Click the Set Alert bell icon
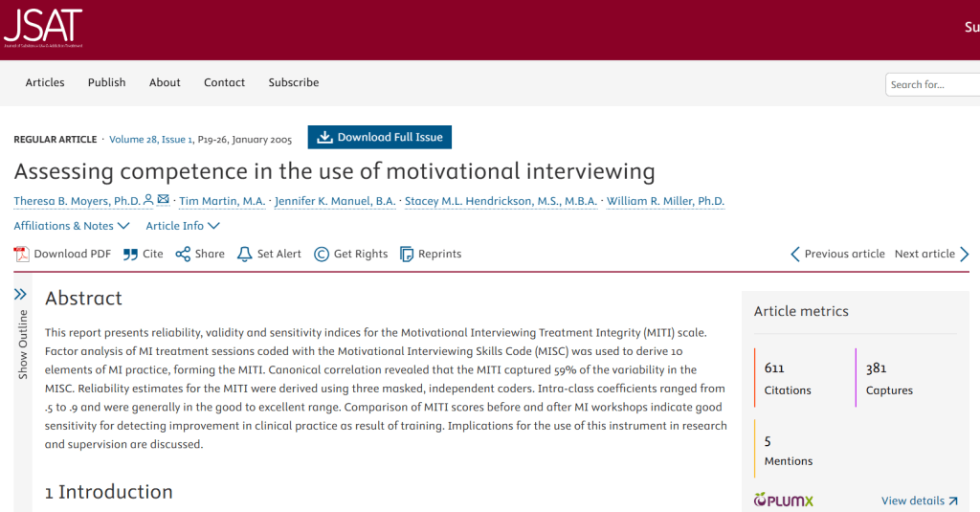The height and width of the screenshot is (512, 980). pos(245,254)
